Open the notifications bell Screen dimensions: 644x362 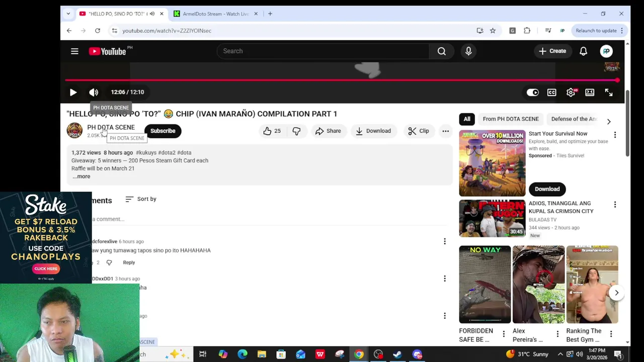[x=583, y=51]
